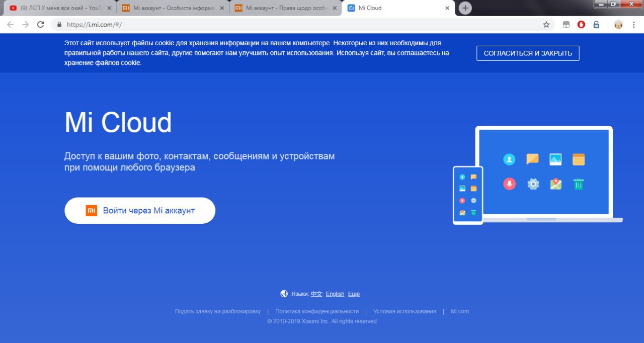Click the browser Forward arrow
Image resolution: width=644 pixels, height=343 pixels.
[x=26, y=24]
